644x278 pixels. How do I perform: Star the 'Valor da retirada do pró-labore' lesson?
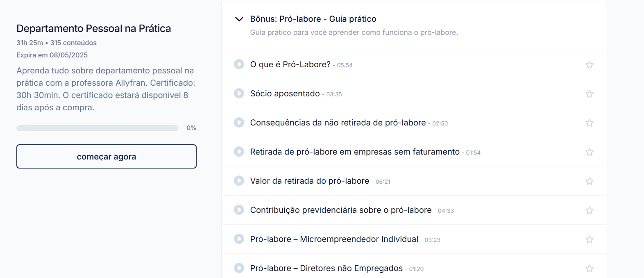pos(590,181)
